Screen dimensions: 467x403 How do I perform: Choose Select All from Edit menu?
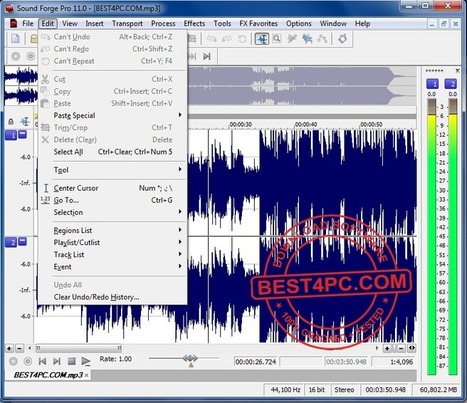113,152
